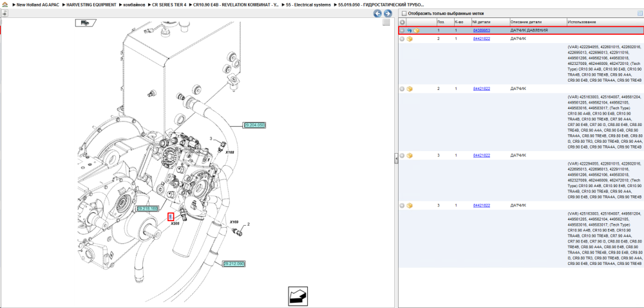Screen dimensions: 644x308
Task: Expand the ДАТЧИК ДАВЛЕНИЯ row with plus icon
Action: tap(402, 30)
